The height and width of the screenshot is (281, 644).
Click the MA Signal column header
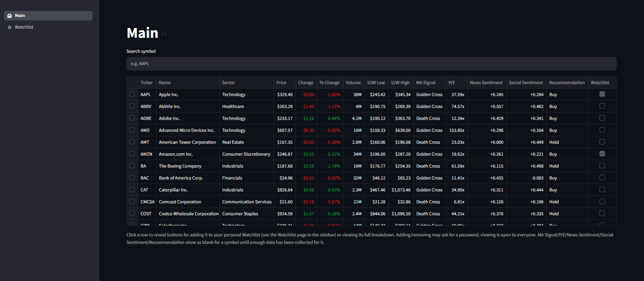click(x=430, y=82)
